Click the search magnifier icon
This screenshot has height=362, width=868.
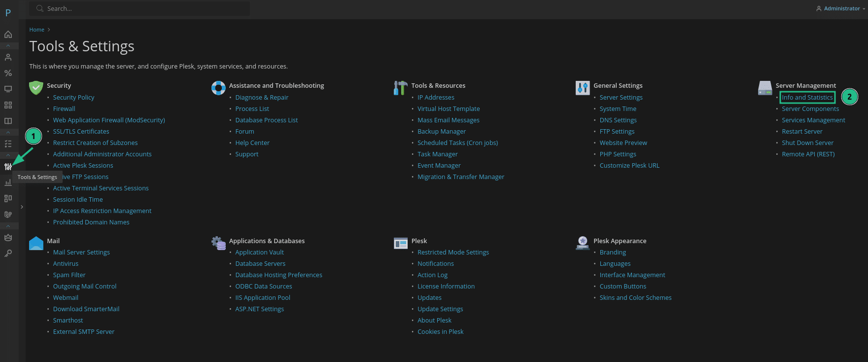pyautogui.click(x=40, y=8)
